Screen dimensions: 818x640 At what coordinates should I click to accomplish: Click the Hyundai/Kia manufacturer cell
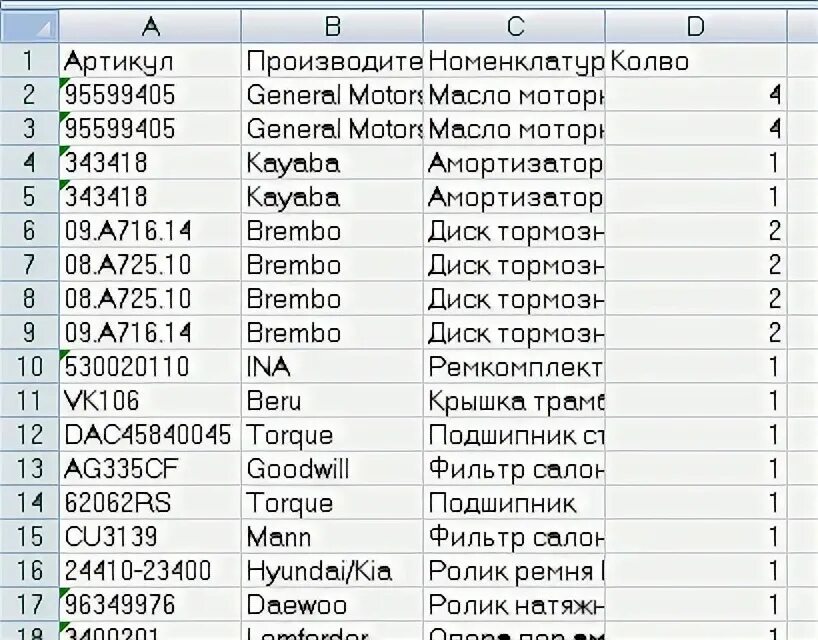332,570
